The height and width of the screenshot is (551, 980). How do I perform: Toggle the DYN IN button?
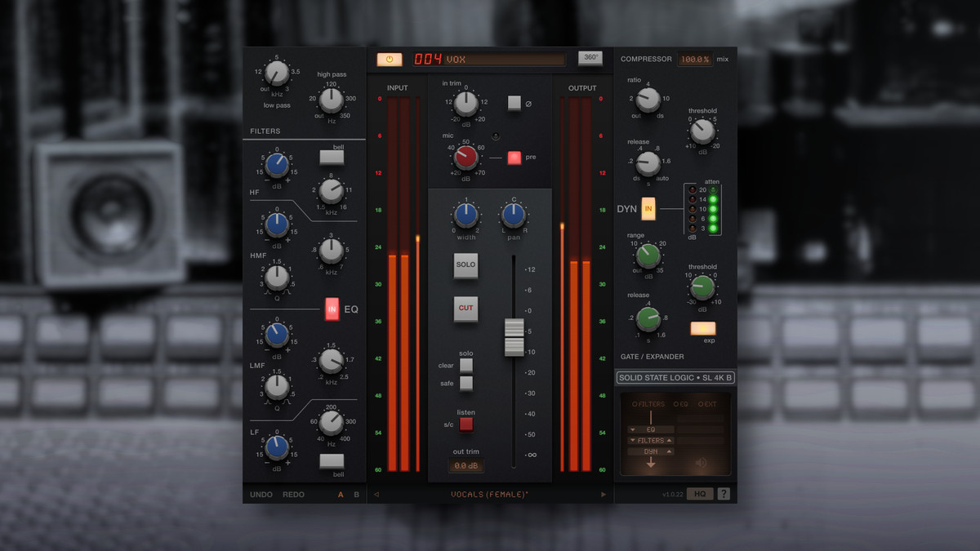(x=649, y=210)
